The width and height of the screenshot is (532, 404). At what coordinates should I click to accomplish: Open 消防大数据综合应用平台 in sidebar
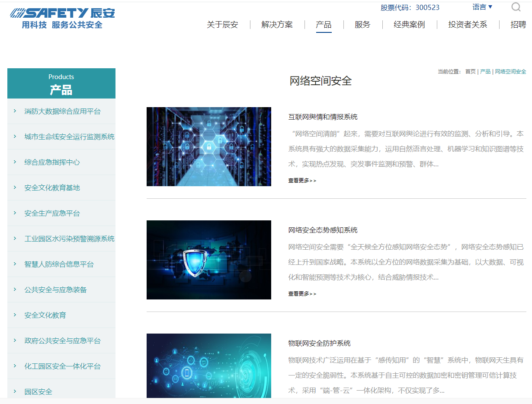click(62, 111)
